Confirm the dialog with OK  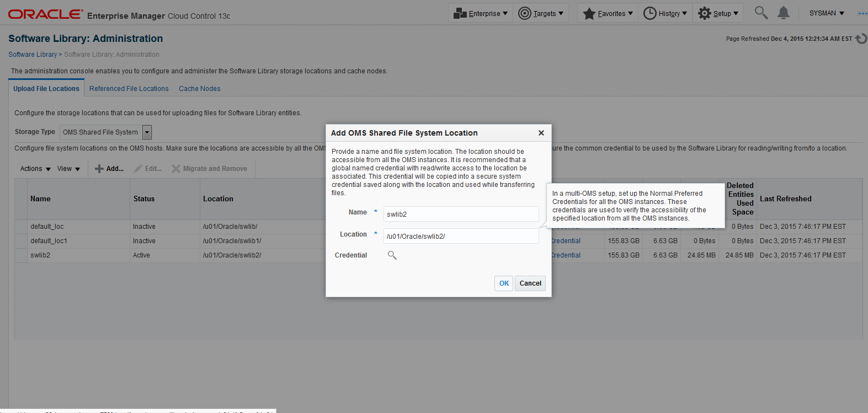[504, 283]
